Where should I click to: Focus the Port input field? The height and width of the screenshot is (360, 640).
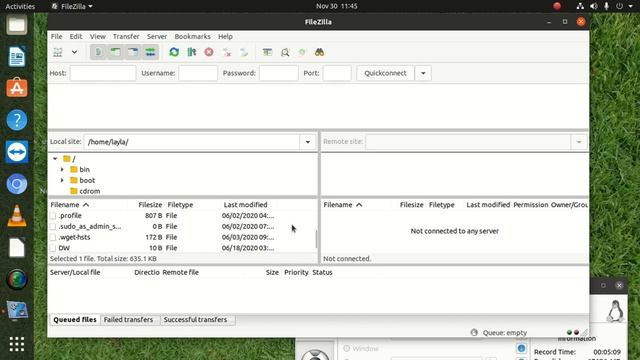337,73
